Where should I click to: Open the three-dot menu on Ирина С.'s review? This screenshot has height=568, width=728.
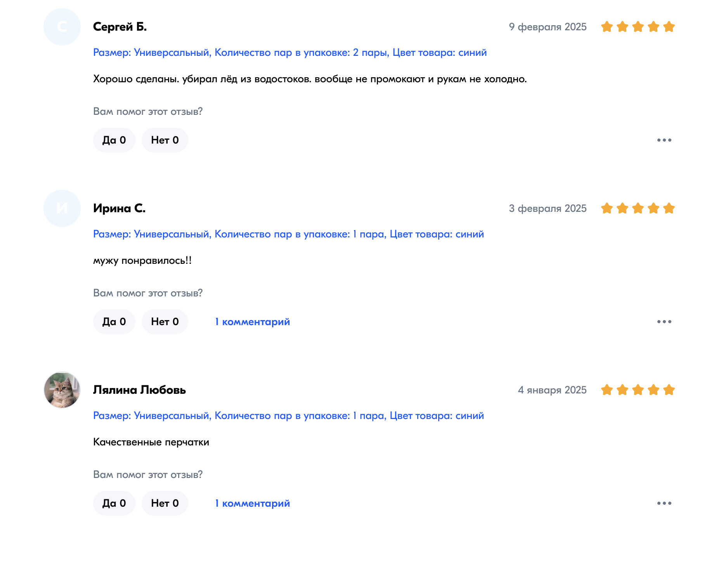664,322
